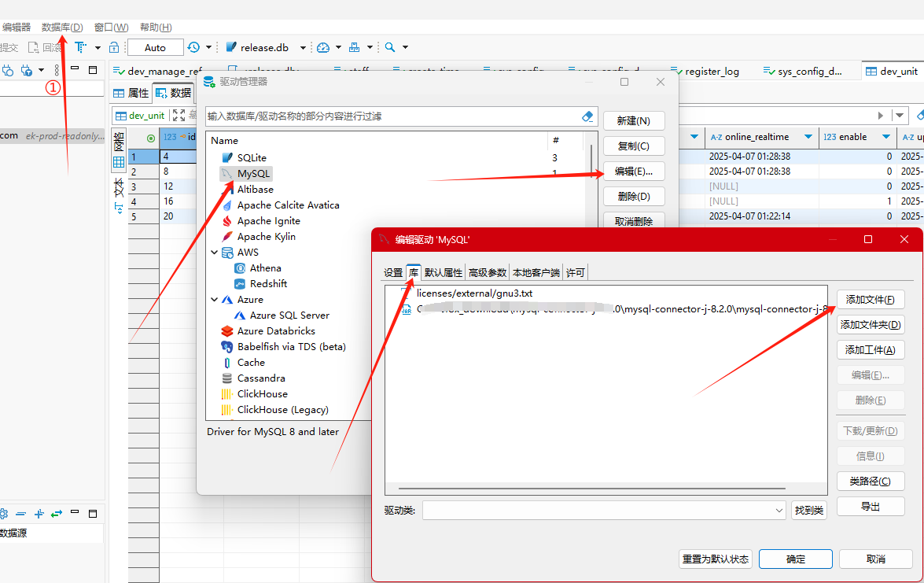Click the 删除(D) button in driver manager
The width and height of the screenshot is (924, 583).
[x=634, y=196]
